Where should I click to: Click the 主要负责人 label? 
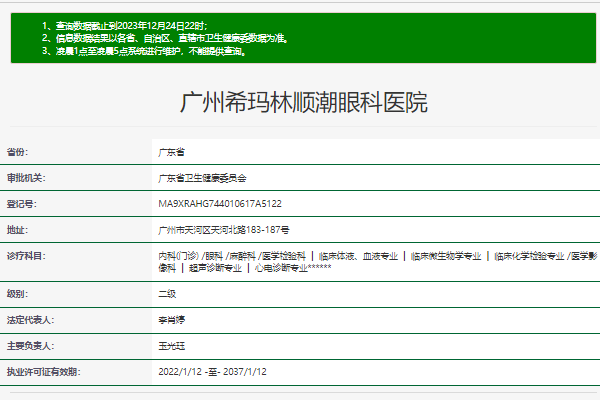pos(30,346)
